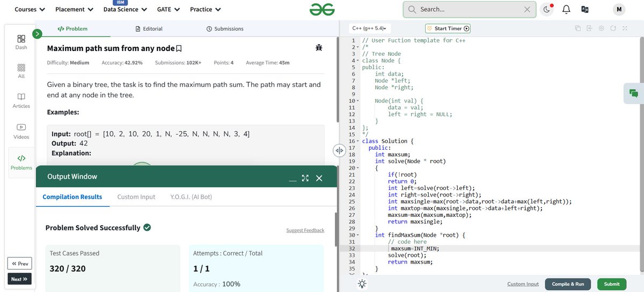
Task: Click the Compile & Run button
Action: [x=568, y=284]
